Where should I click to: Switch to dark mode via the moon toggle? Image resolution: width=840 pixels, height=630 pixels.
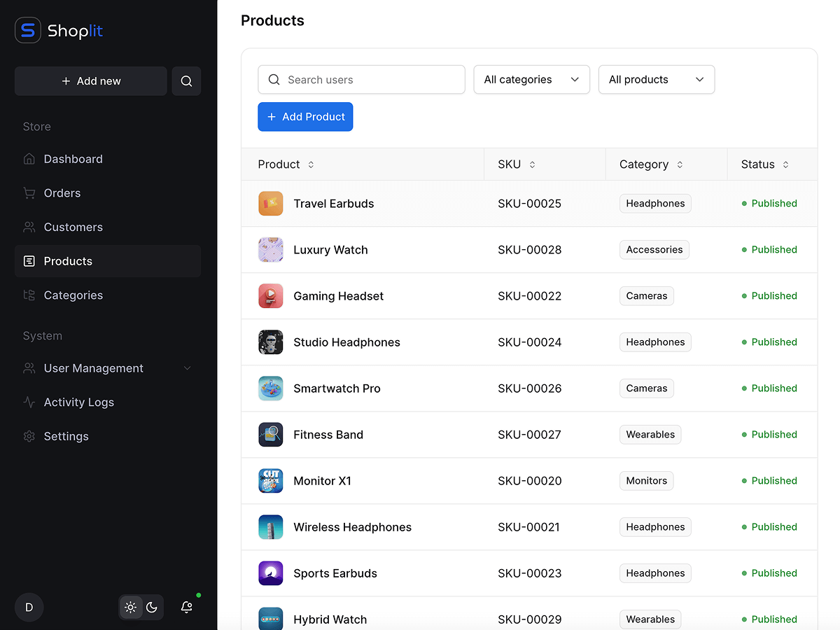point(152,607)
